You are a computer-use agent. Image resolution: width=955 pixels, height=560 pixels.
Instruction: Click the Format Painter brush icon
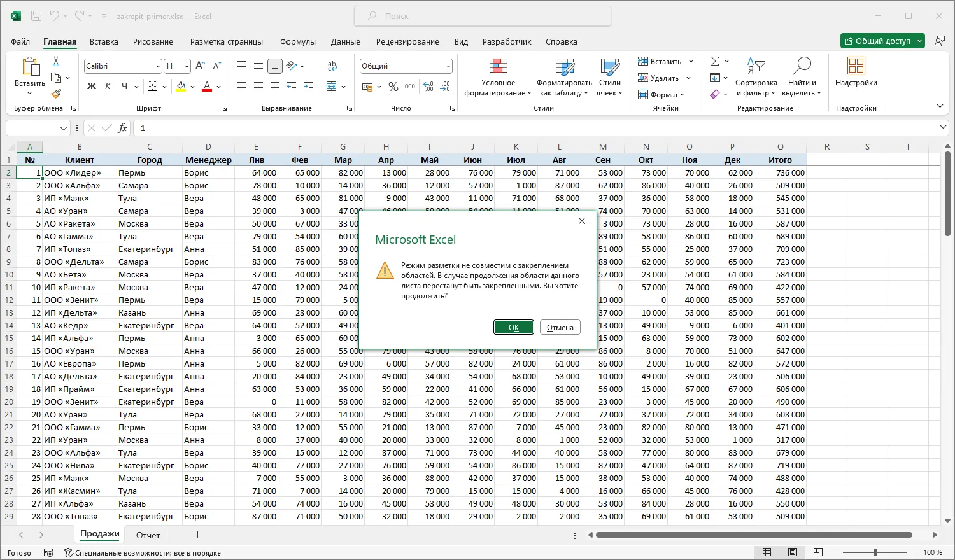coord(56,94)
